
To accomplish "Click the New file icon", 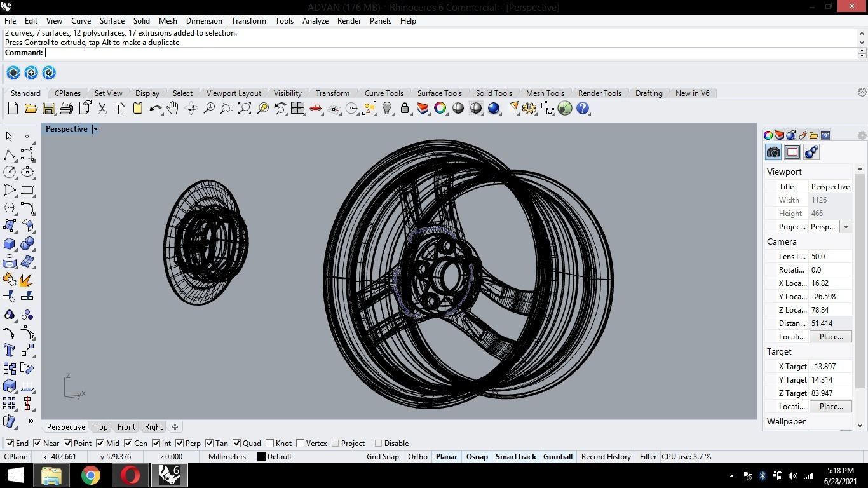I will (x=13, y=109).
